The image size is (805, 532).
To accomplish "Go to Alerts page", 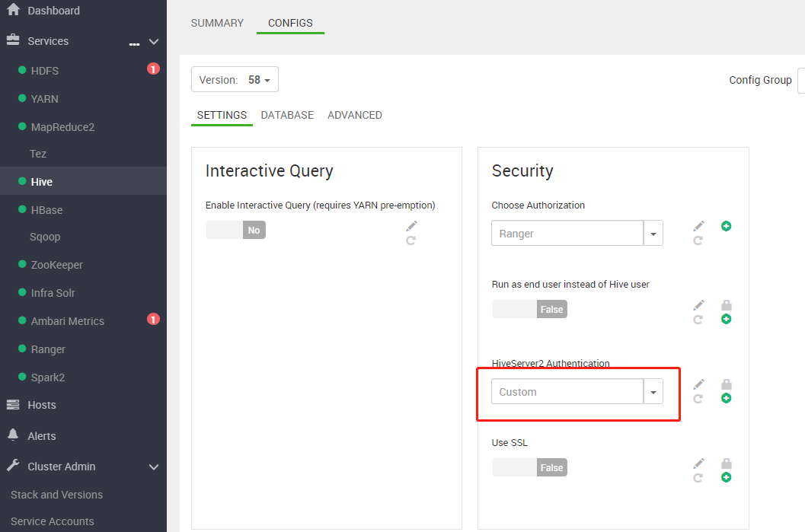I will coord(42,436).
